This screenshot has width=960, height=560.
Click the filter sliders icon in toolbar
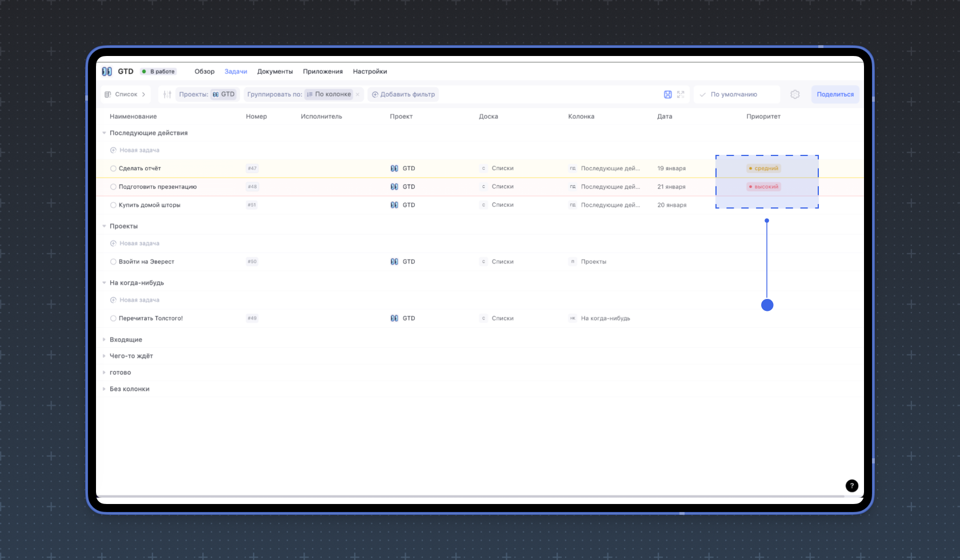167,94
